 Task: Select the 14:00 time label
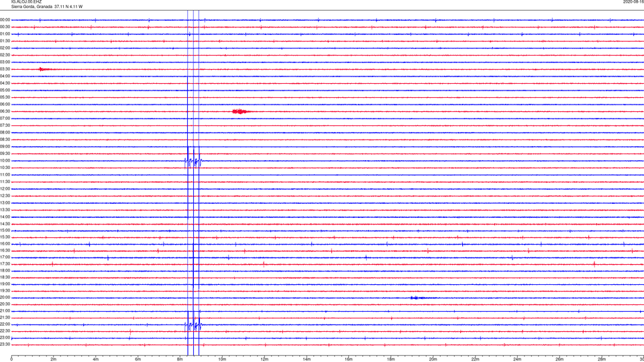[x=5, y=217]
